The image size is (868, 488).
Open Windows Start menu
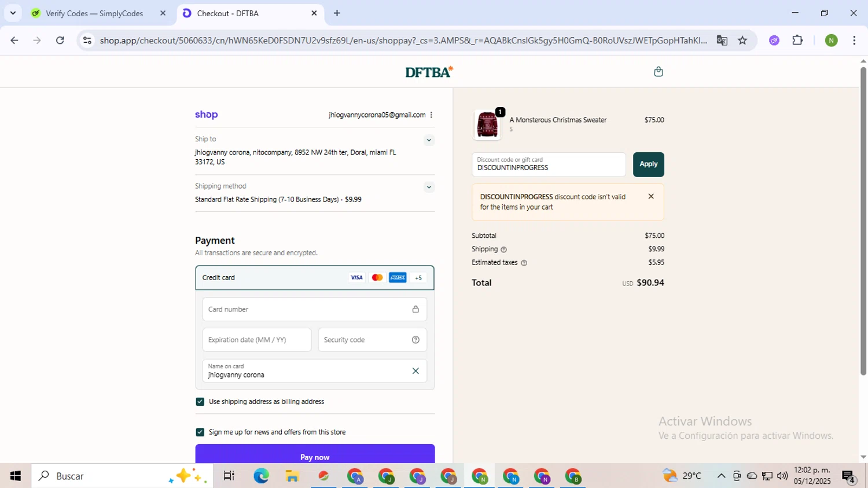coord(16,476)
